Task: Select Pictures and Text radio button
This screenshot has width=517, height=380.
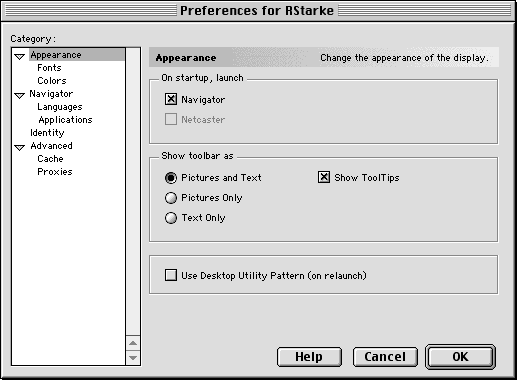Action: 171,178
